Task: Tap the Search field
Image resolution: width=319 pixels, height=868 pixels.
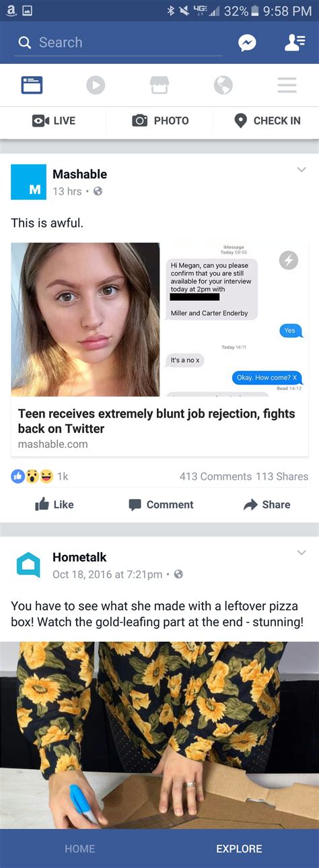Action: point(119,42)
